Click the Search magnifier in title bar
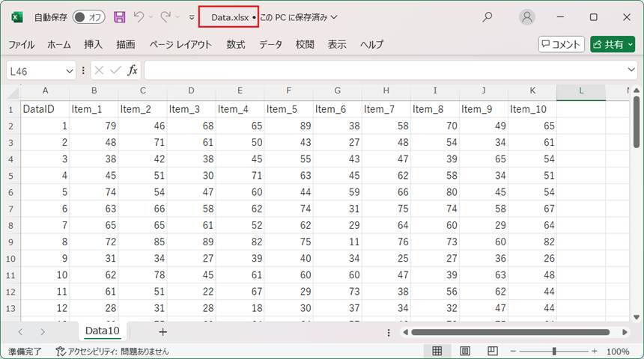 [487, 16]
